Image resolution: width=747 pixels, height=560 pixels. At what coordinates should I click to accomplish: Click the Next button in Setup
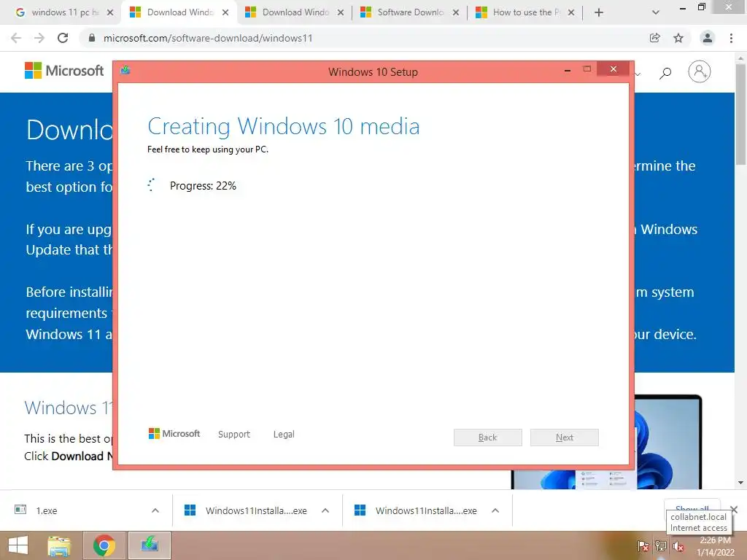pyautogui.click(x=565, y=437)
